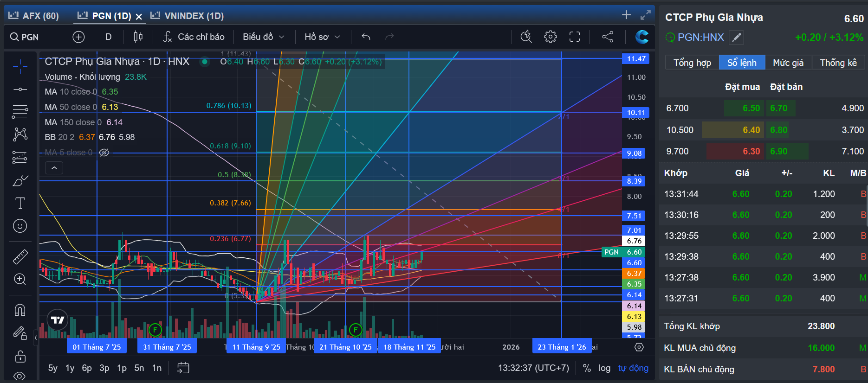Image resolution: width=868 pixels, height=383 pixels.
Task: Click the F event marker near Tháng 10
Action: click(356, 330)
